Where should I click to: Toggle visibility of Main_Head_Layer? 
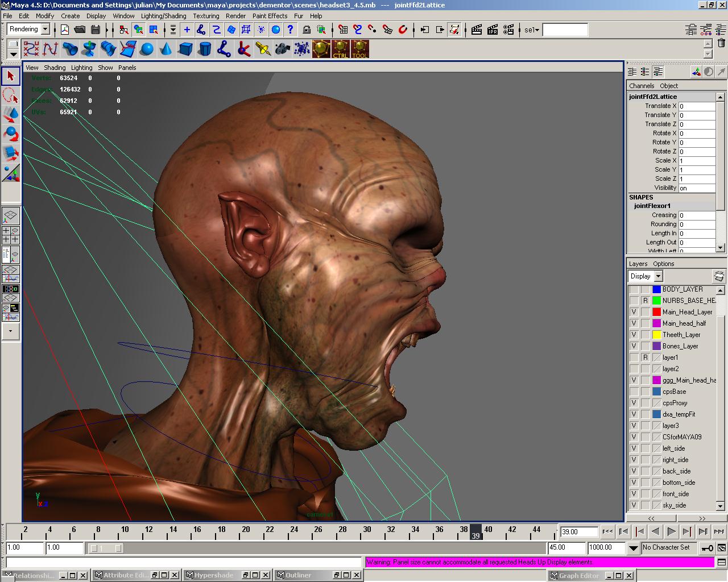tap(634, 312)
